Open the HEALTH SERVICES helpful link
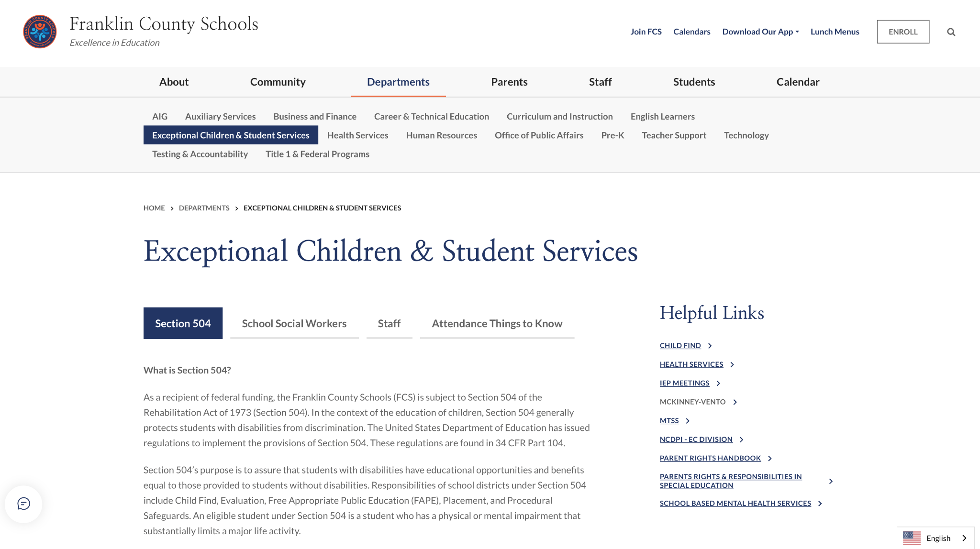The image size is (980, 549). 691,364
